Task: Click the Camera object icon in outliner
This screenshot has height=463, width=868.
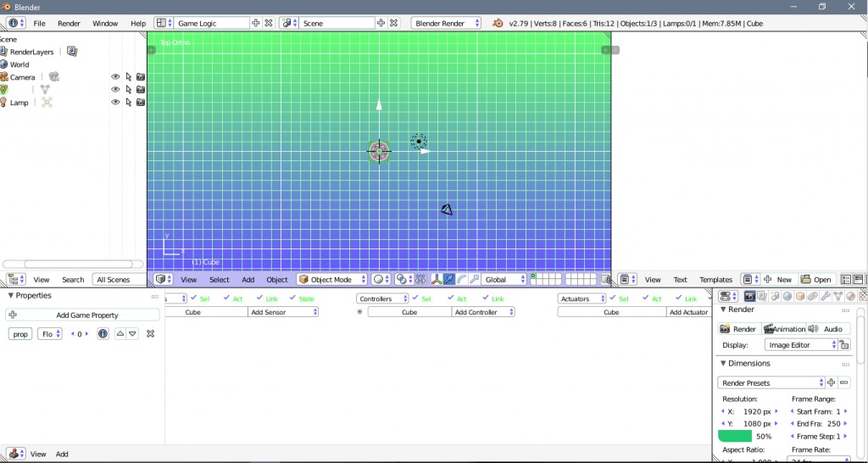Action: 4,77
